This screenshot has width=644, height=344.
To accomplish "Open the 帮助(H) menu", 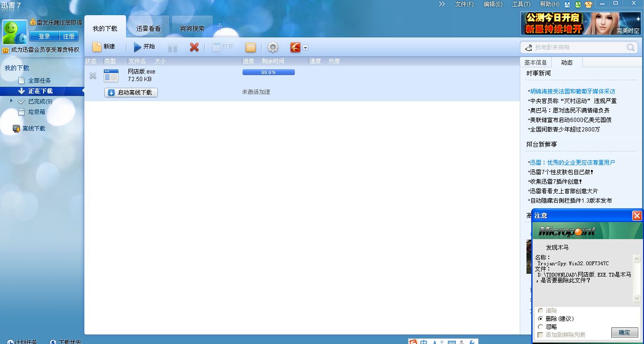I will pos(550,4).
